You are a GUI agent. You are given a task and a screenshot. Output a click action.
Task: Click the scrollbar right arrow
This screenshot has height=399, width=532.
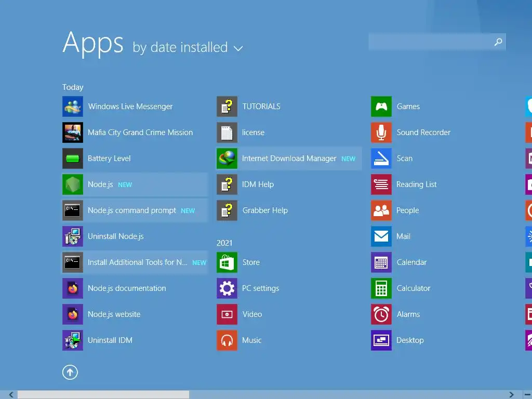click(x=512, y=395)
